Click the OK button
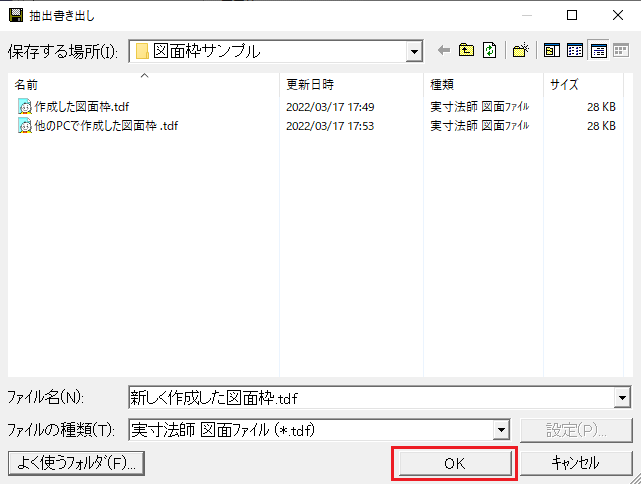 (x=455, y=463)
